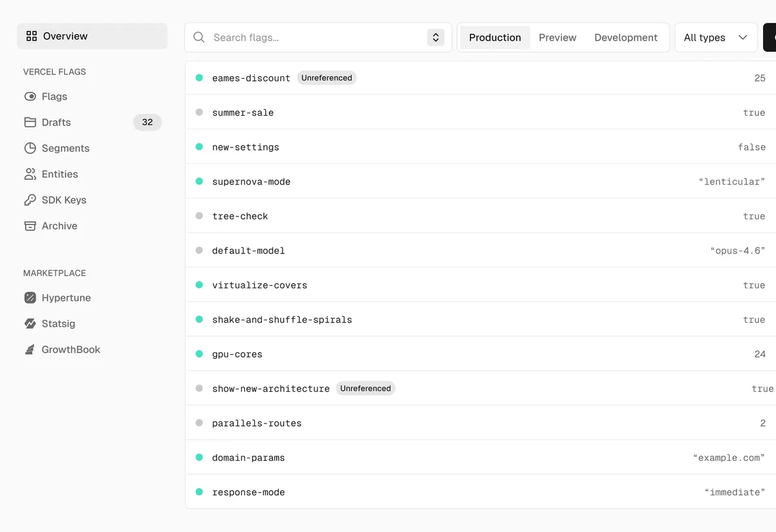Screen dimensions: 776x532
Task: Open the response-mode flag
Action: tap(248, 493)
